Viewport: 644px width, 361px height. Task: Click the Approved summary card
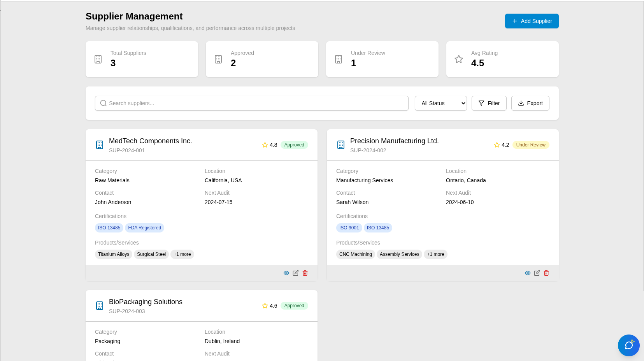click(262, 59)
